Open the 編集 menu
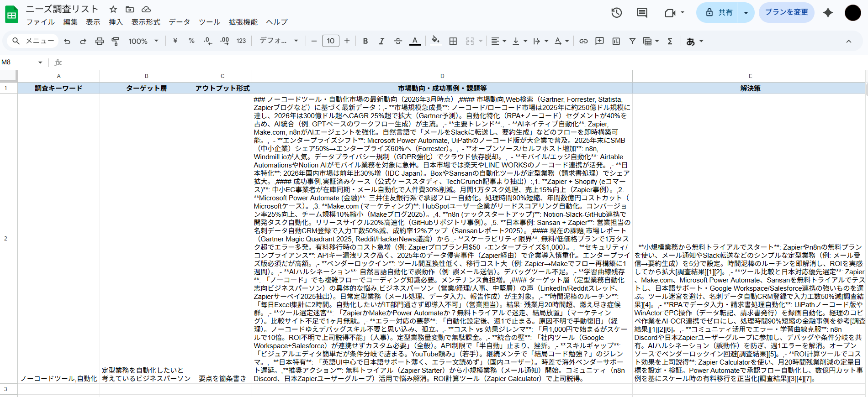Viewport: 868px width, 397px height. point(70,22)
